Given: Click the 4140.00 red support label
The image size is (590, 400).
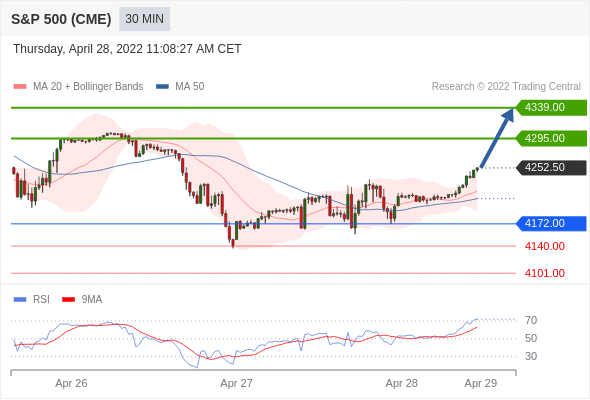Looking at the screenshot, I should tap(544, 246).
